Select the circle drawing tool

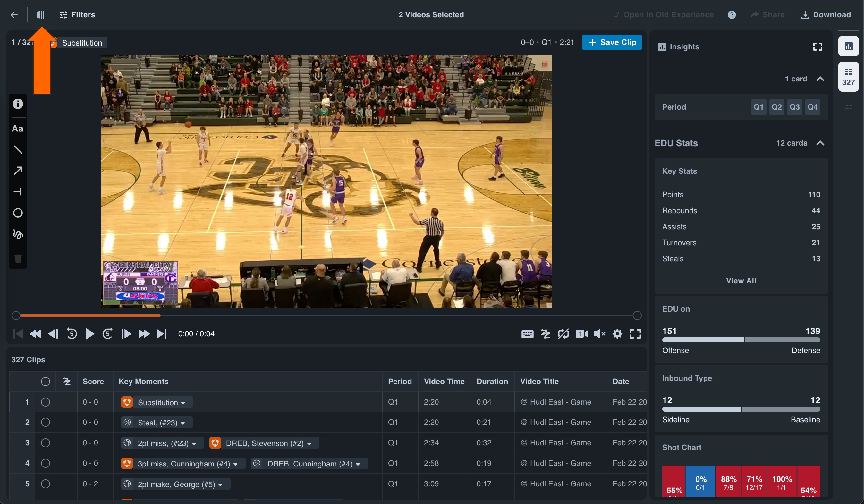(18, 213)
